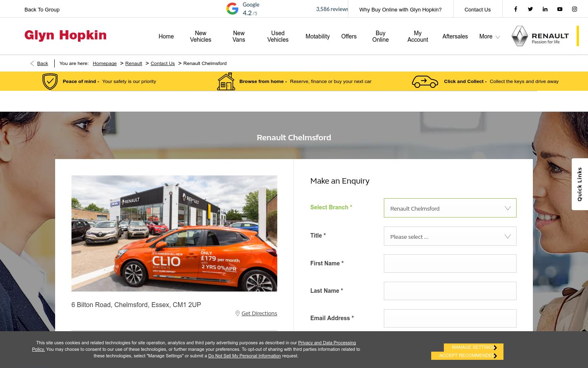The width and height of the screenshot is (588, 368).
Task: Click the Back chevron arrow icon
Action: pos(32,63)
